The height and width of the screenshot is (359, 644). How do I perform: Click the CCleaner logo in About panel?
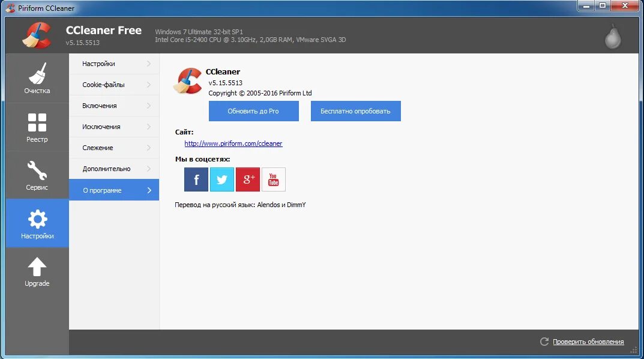point(188,81)
